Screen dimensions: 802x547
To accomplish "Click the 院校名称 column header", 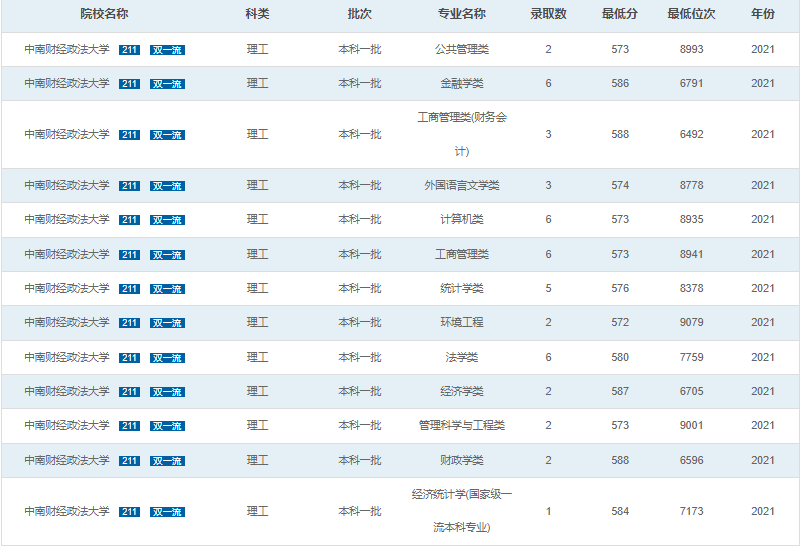I will 104,14.
